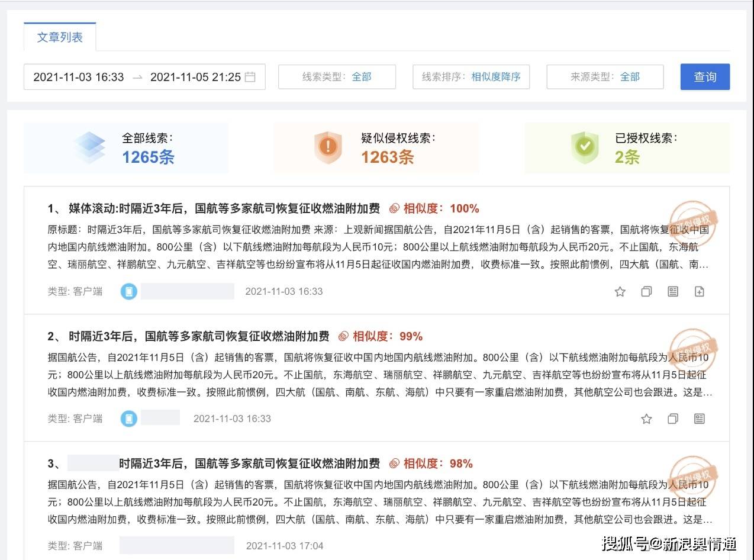
Task: Copy article 1 using the duplicate icon
Action: click(646, 291)
